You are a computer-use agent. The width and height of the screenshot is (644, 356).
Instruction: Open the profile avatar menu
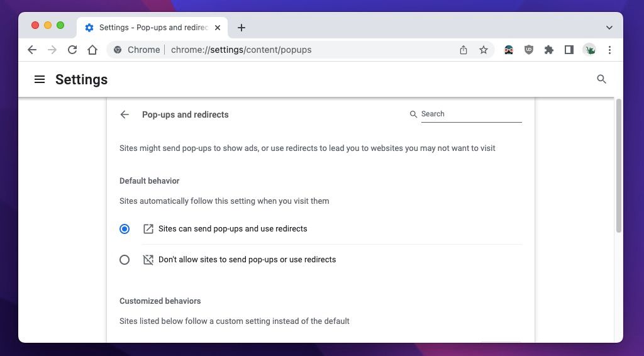(x=589, y=50)
